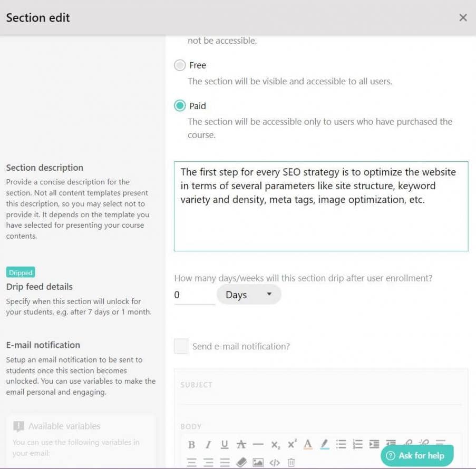Click the Dripped badge
The image size is (476, 469).
[21, 272]
